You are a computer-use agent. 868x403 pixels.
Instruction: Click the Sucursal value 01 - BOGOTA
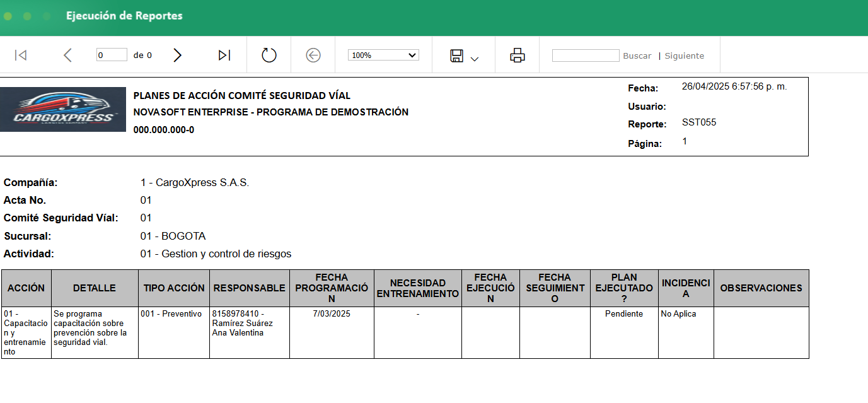(x=173, y=237)
